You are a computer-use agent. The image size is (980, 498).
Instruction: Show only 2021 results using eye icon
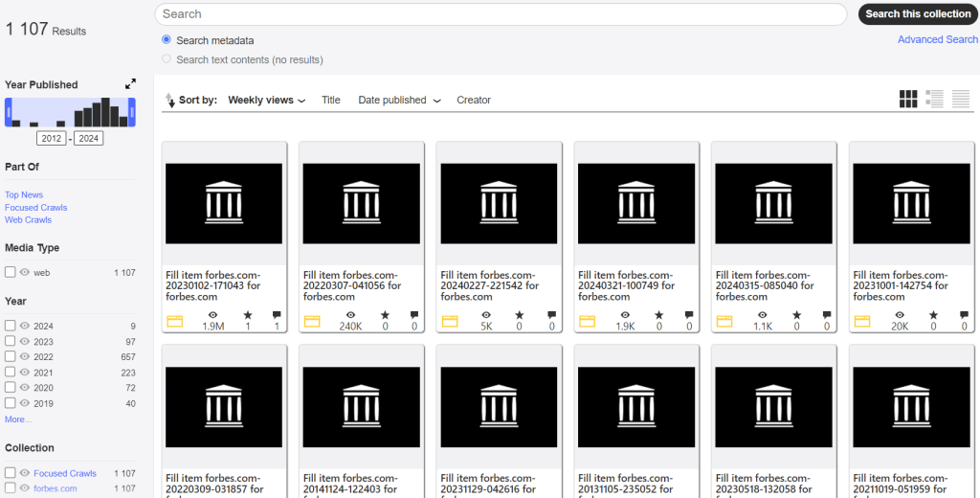25,372
